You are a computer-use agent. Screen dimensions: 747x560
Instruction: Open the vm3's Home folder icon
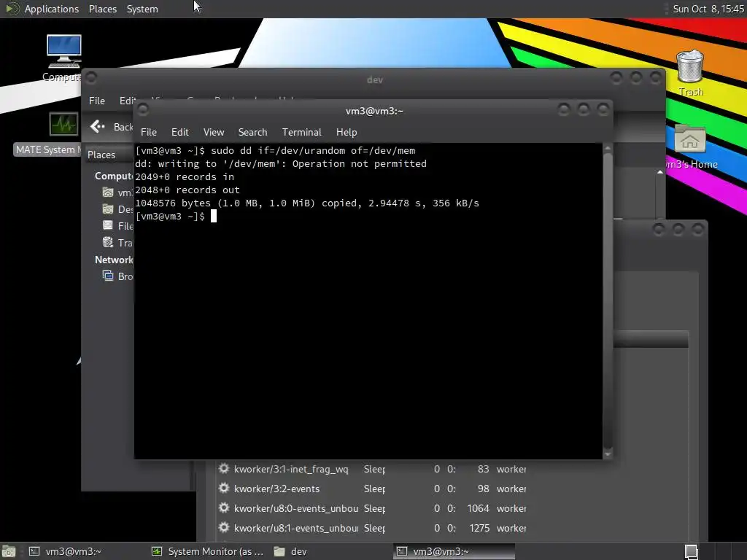coord(690,139)
